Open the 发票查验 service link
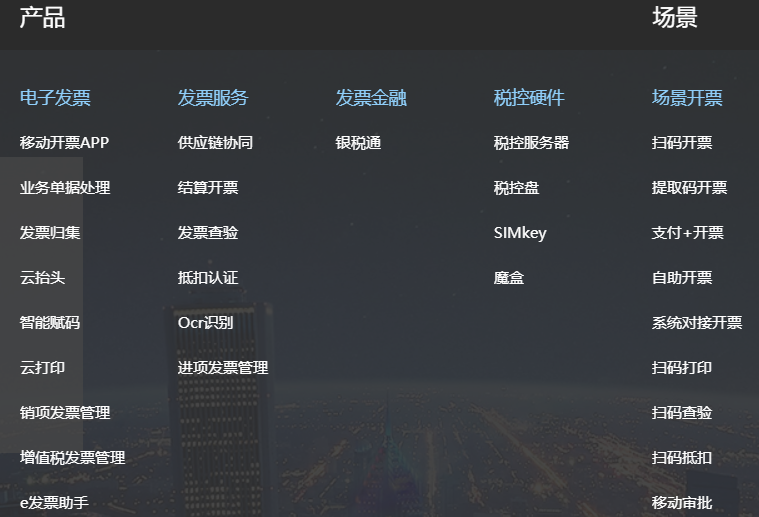Image resolution: width=759 pixels, height=517 pixels. tap(208, 233)
